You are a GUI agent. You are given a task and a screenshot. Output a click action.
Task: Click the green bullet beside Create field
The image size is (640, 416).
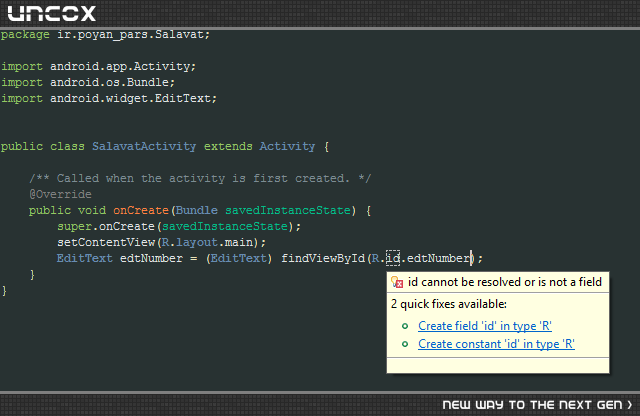point(405,326)
